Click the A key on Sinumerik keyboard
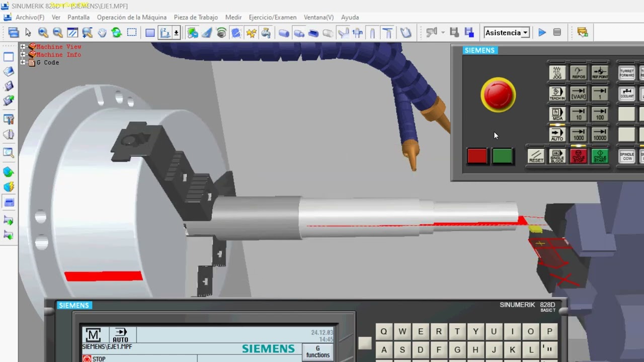This screenshot has height=362, width=644. (x=384, y=350)
